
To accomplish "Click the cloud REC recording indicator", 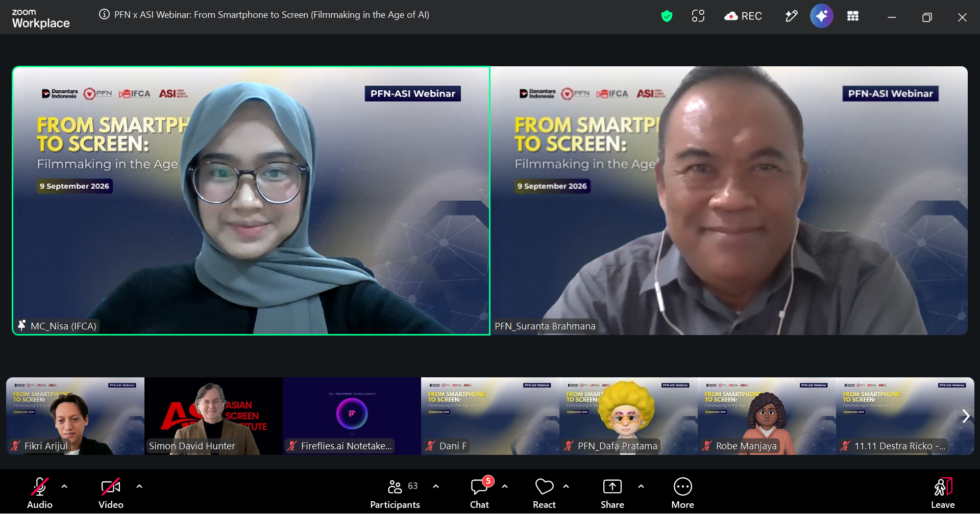I will 743,16.
